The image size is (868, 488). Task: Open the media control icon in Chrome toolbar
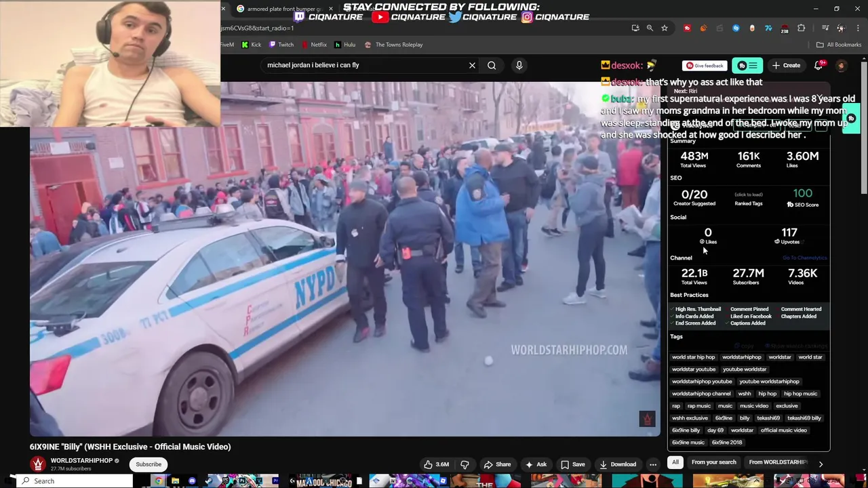click(x=825, y=28)
